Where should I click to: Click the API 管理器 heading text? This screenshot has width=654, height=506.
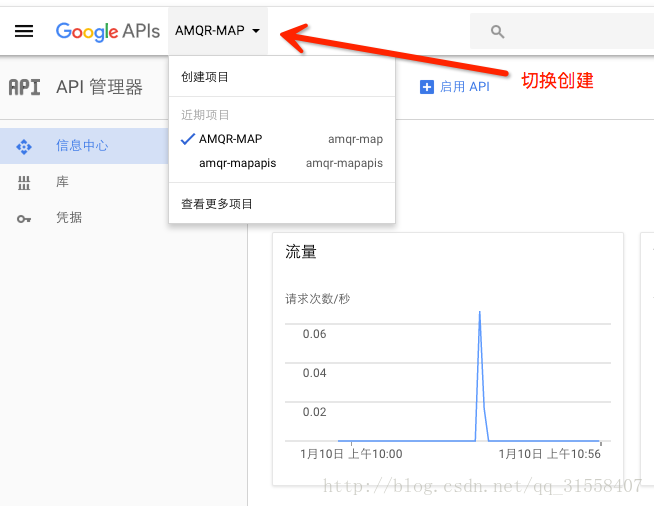[x=99, y=87]
